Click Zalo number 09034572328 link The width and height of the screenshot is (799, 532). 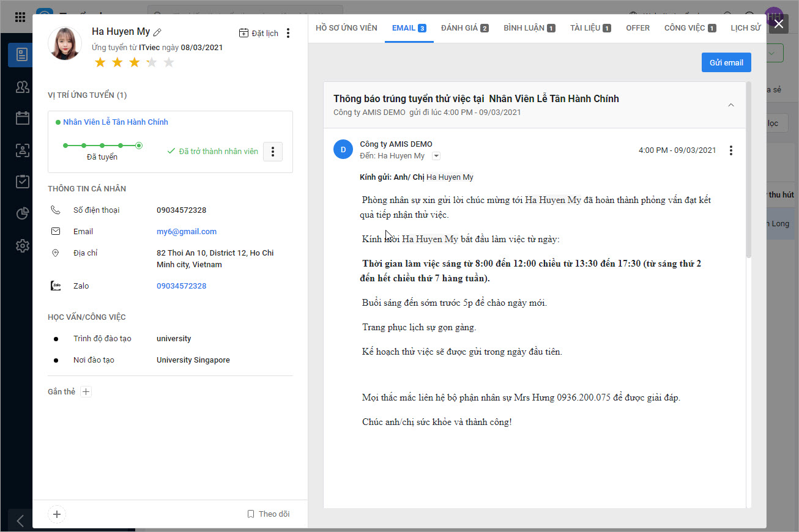click(x=181, y=286)
